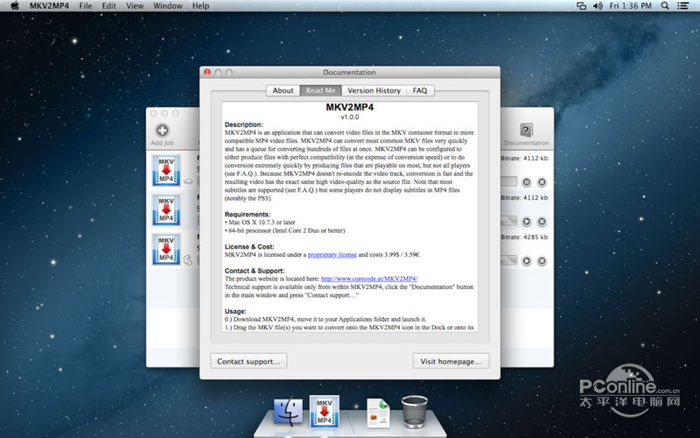Image resolution: width=700 pixels, height=438 pixels.
Task: Open Spotlight search in the menu bar
Action: pyautogui.click(x=665, y=6)
